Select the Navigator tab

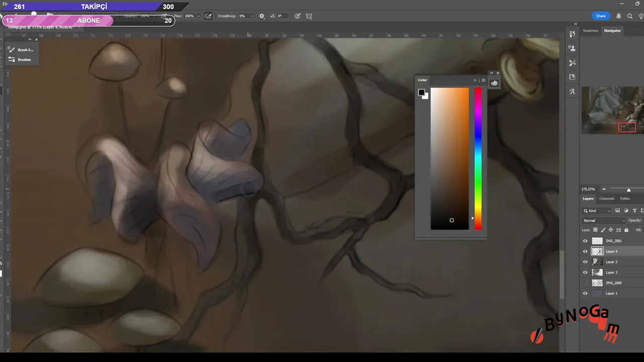coord(612,31)
